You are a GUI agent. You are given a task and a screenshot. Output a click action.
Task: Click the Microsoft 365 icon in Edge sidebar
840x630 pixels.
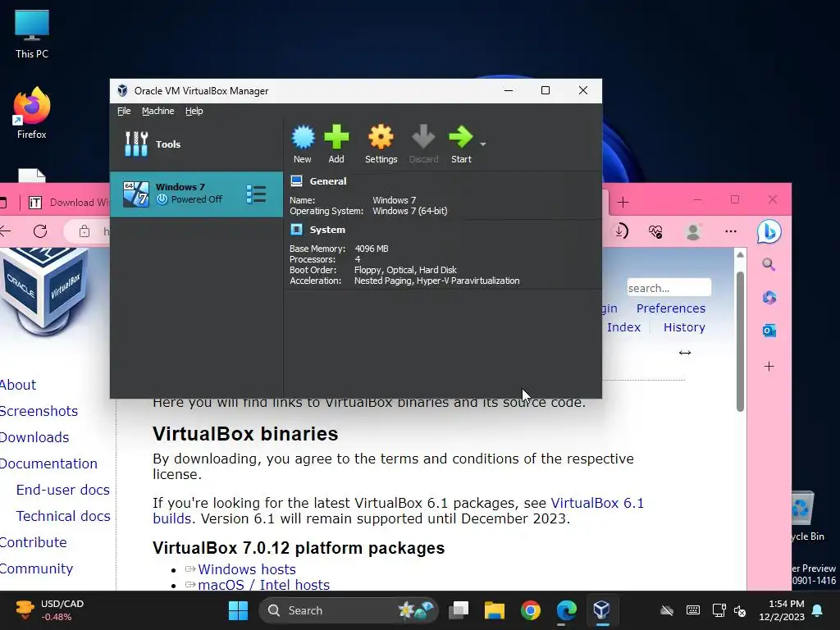[769, 297]
